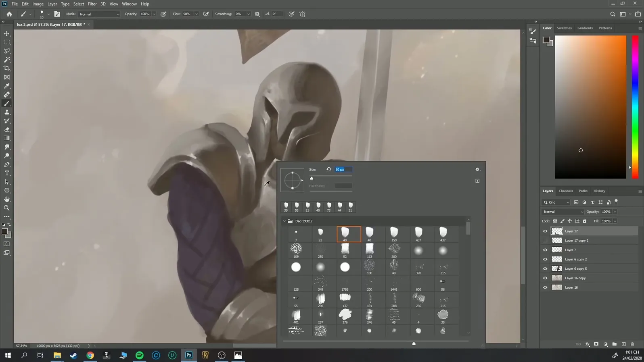Select the Eyedropper tool
This screenshot has width=644, height=362.
click(x=7, y=86)
